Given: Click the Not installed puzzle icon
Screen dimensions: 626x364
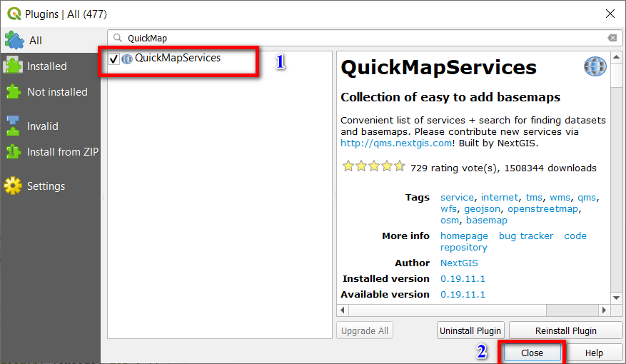Looking at the screenshot, I should 13,92.
